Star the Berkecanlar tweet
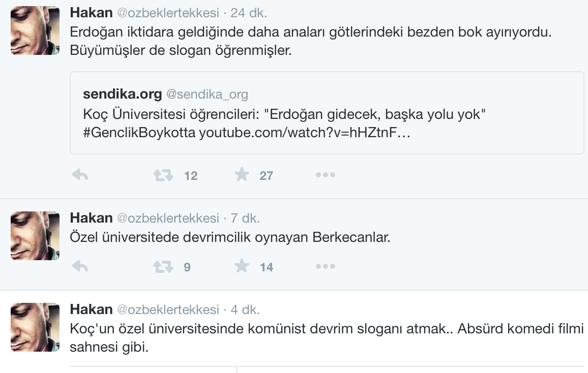 coord(242,266)
